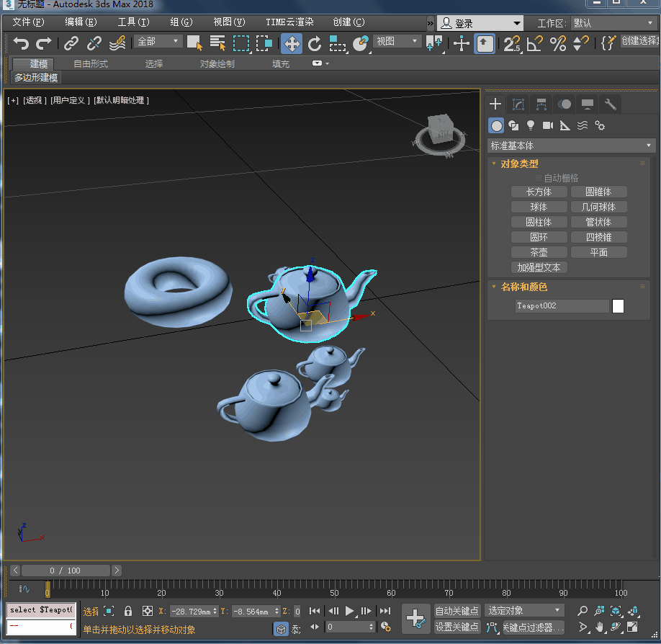Click the 茶壶 teapot button
Viewport: 661px width, 644px height.
tap(539, 252)
